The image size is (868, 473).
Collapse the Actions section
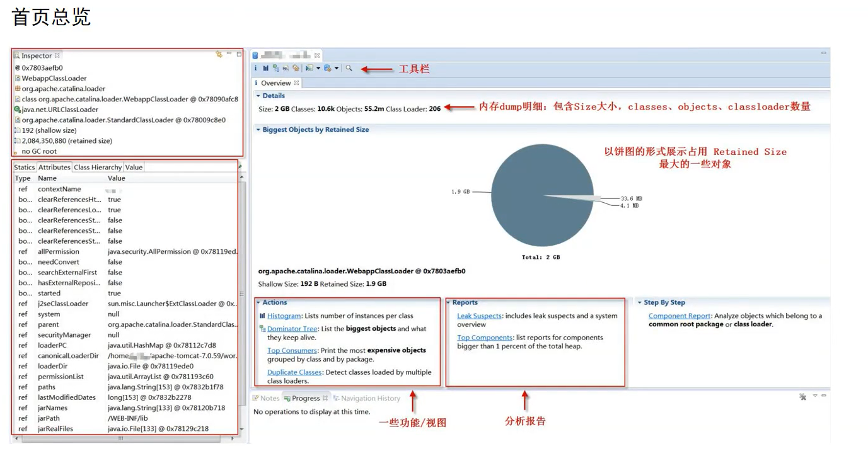pos(258,302)
